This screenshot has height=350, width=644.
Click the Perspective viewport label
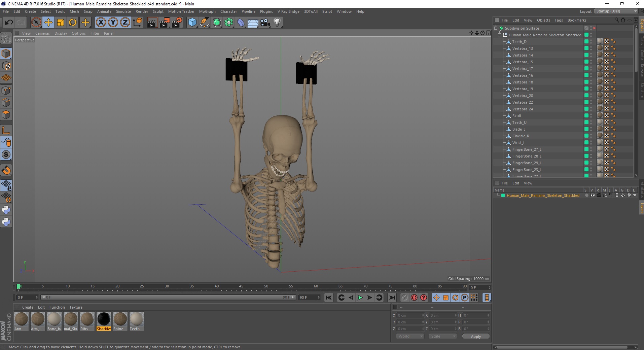25,40
